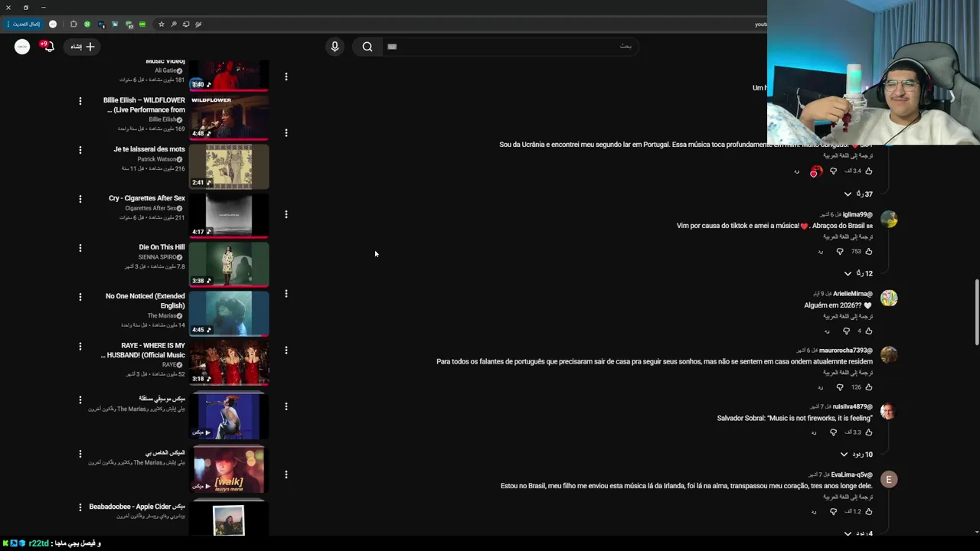Open options for RAYE WHERE IS MY HUSBAND

click(x=80, y=346)
